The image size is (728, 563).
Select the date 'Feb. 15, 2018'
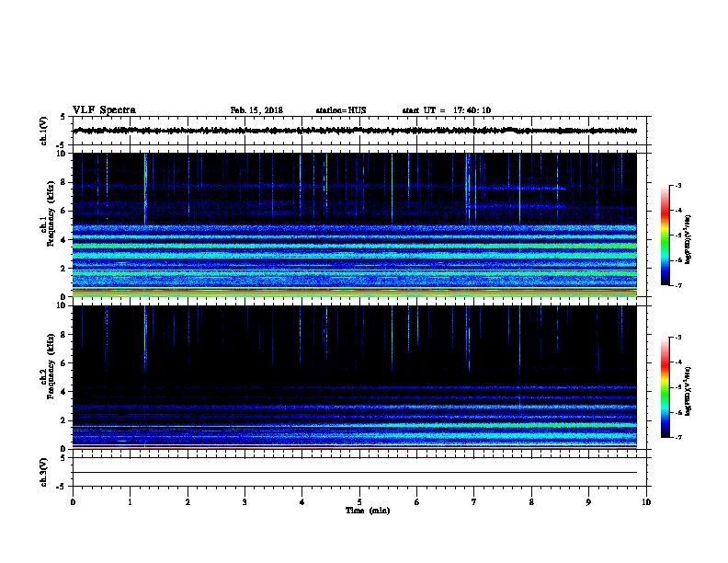[x=256, y=110]
